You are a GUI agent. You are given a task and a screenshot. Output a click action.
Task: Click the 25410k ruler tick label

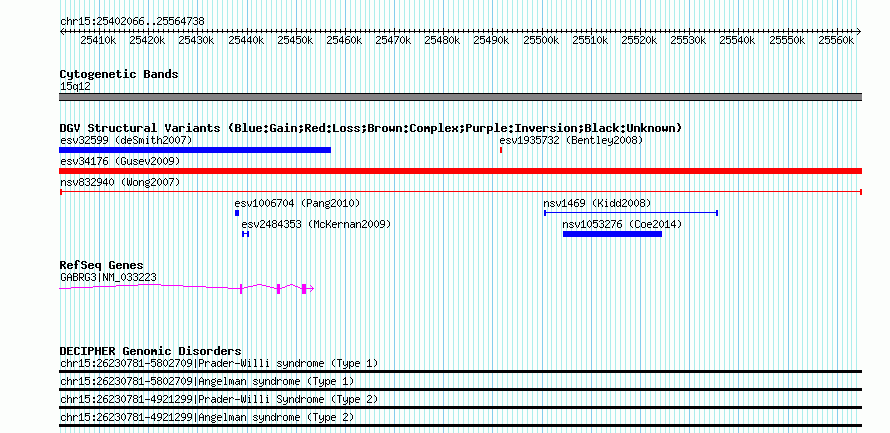(99, 40)
